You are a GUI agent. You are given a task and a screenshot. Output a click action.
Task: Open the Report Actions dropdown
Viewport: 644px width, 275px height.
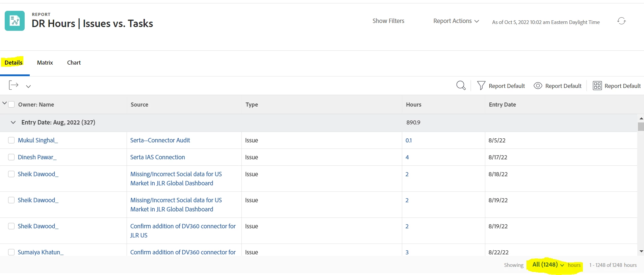[x=456, y=21]
